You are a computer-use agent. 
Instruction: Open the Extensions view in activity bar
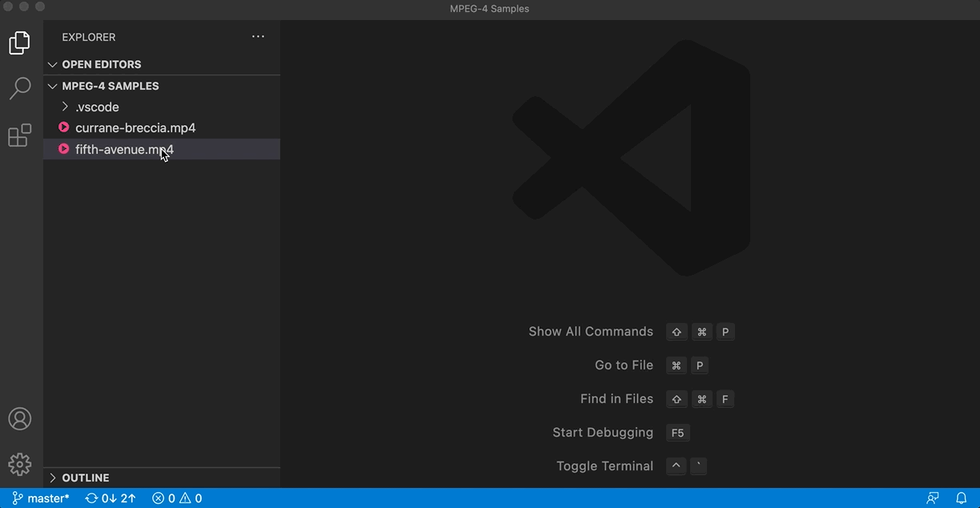pos(20,135)
